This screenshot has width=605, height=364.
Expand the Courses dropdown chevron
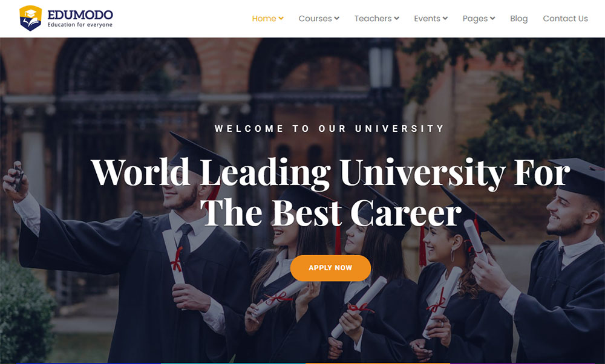click(336, 19)
